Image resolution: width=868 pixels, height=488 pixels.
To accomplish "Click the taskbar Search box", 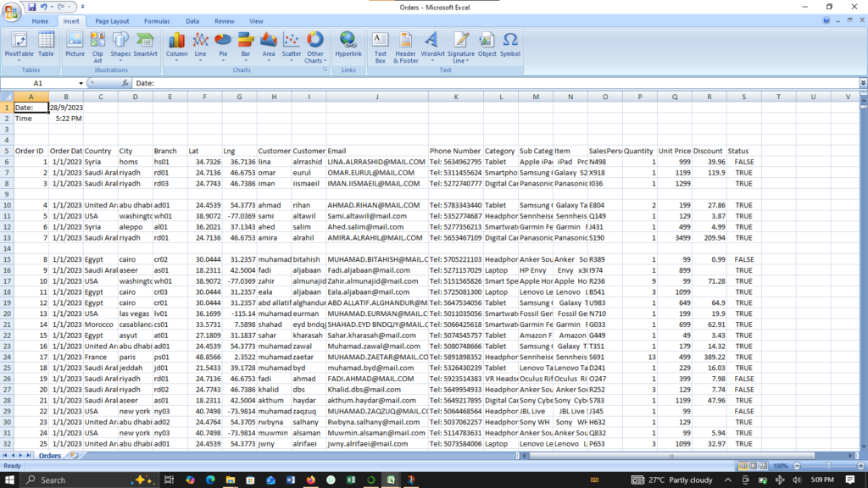I will pyautogui.click(x=88, y=480).
